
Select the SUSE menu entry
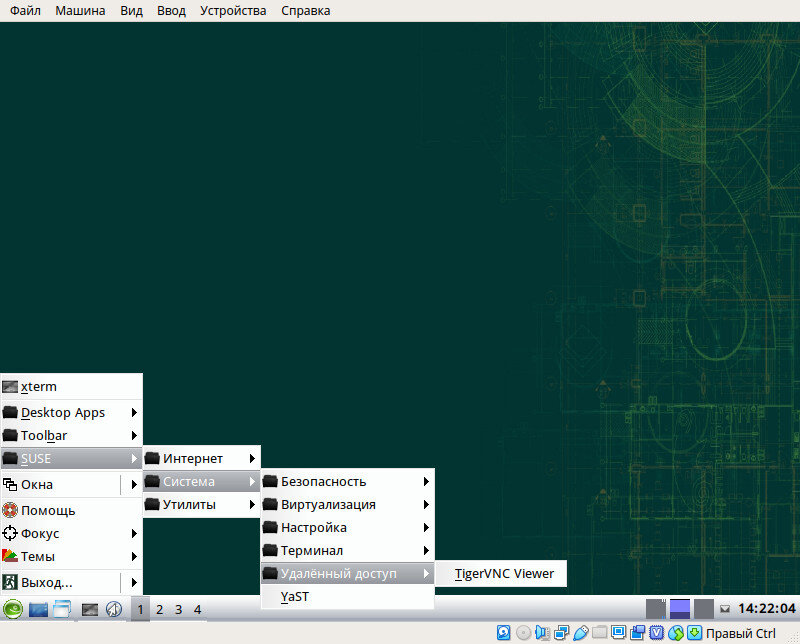click(72, 458)
